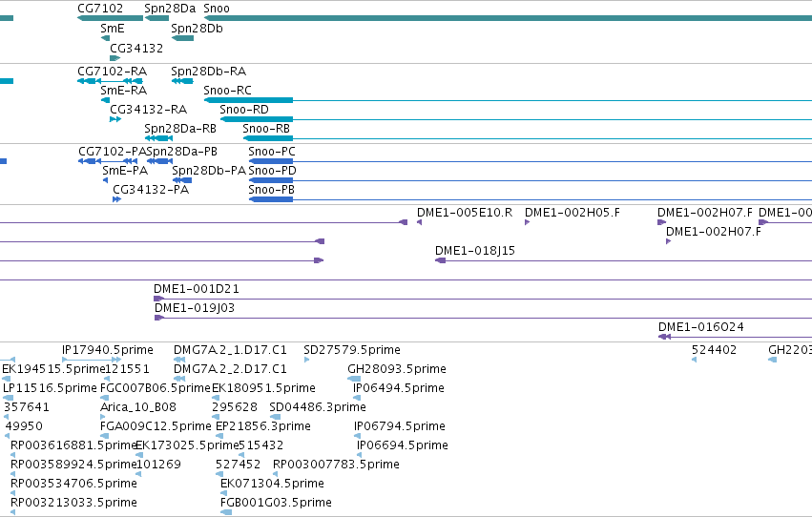Screen dimensions: 812x517
Task: Click the Snoo-PD protein label
Action: tap(272, 171)
